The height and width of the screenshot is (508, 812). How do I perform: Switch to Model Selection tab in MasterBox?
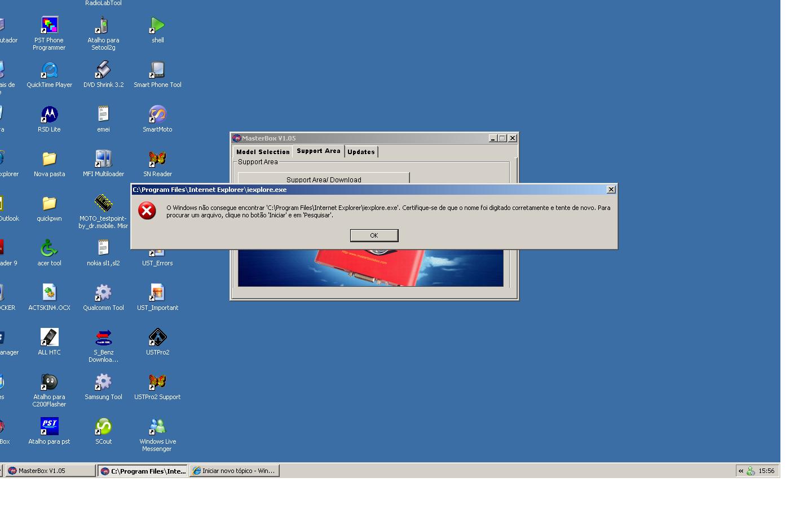[263, 152]
